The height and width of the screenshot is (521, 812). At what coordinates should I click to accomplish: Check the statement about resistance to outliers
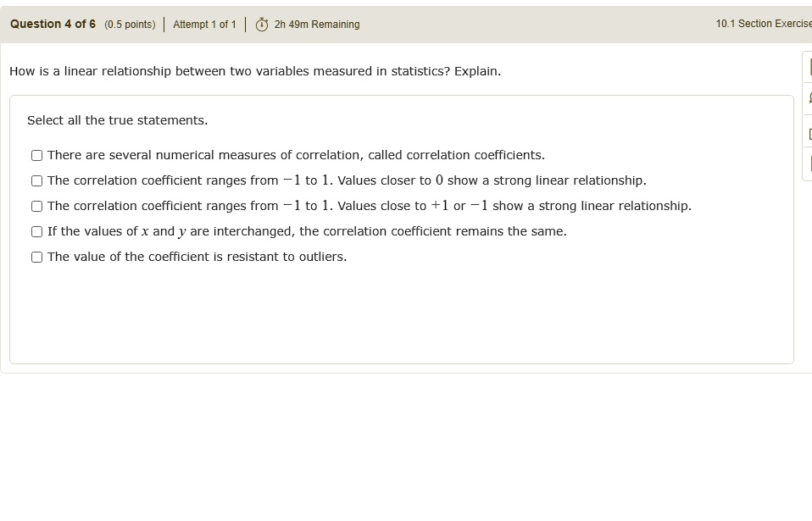click(x=36, y=257)
